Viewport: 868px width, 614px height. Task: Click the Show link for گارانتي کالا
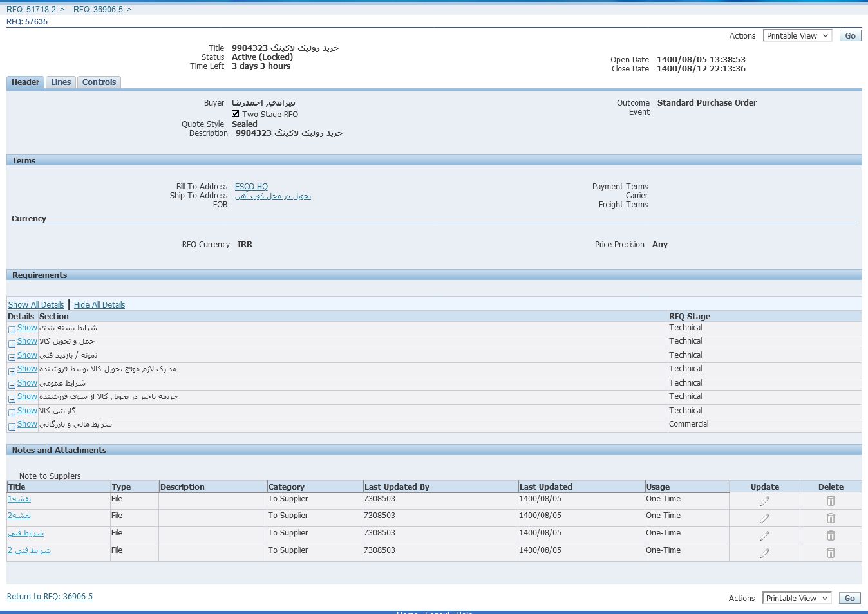click(x=27, y=411)
